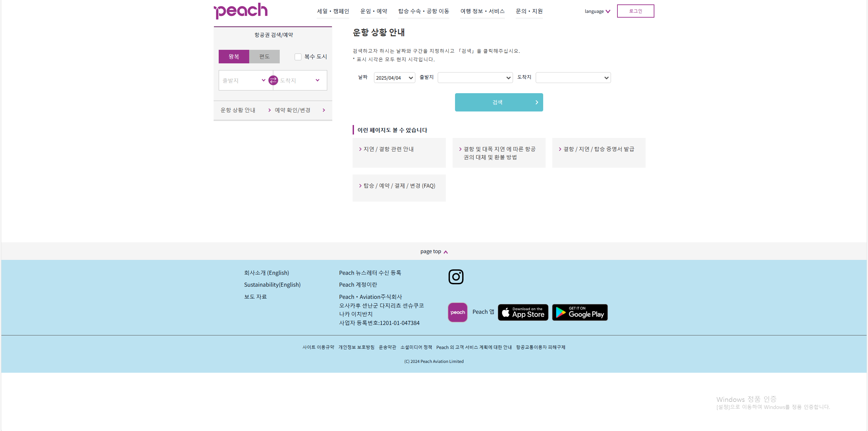The image size is (868, 431).
Task: Click the arrow on the 검색 button
Action: point(536,102)
